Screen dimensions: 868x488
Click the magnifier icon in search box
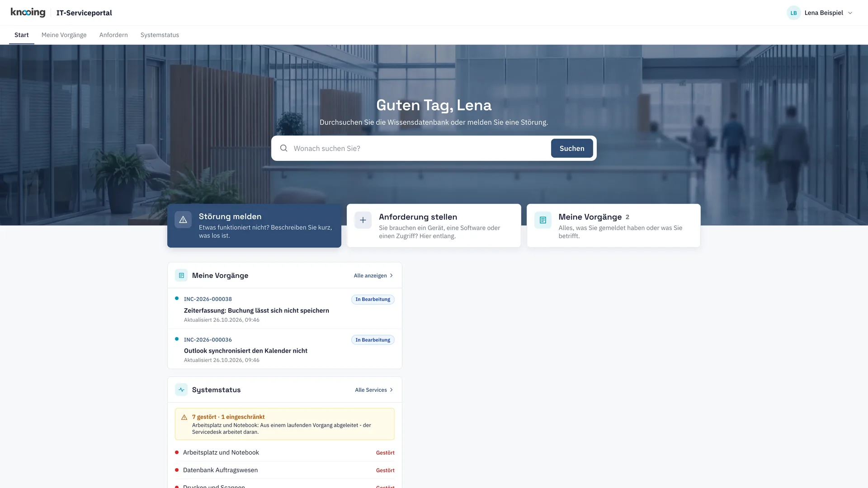tap(283, 148)
